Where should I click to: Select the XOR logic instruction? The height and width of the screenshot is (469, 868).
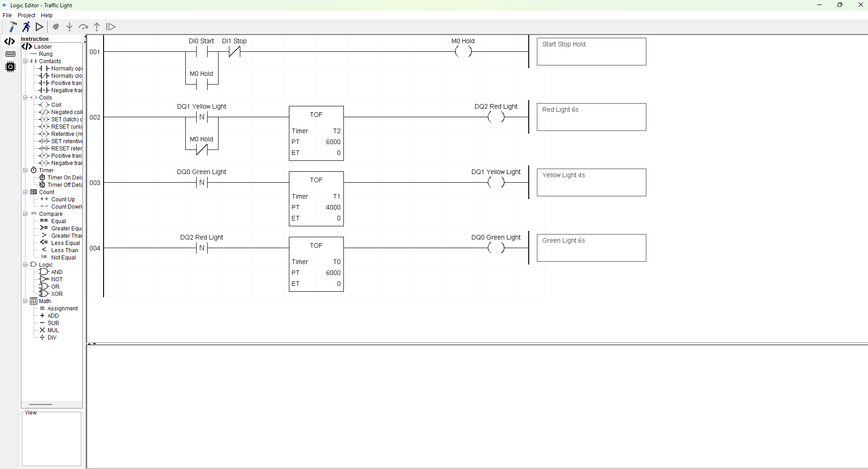click(x=57, y=294)
